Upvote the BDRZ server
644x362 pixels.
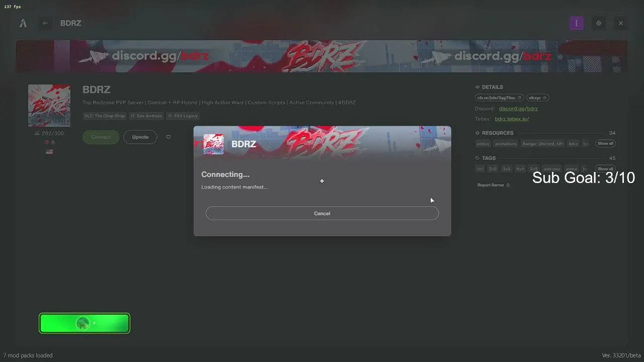pyautogui.click(x=140, y=137)
